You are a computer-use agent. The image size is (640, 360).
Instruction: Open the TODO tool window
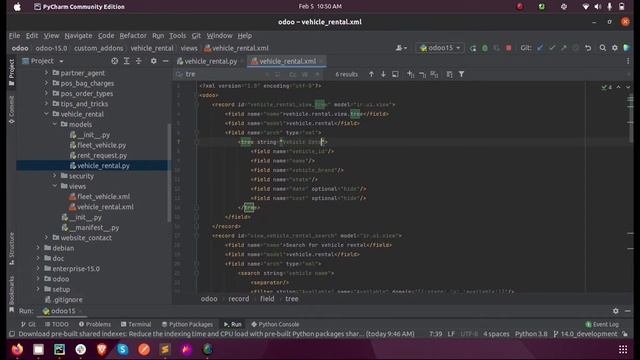pyautogui.click(x=57, y=324)
